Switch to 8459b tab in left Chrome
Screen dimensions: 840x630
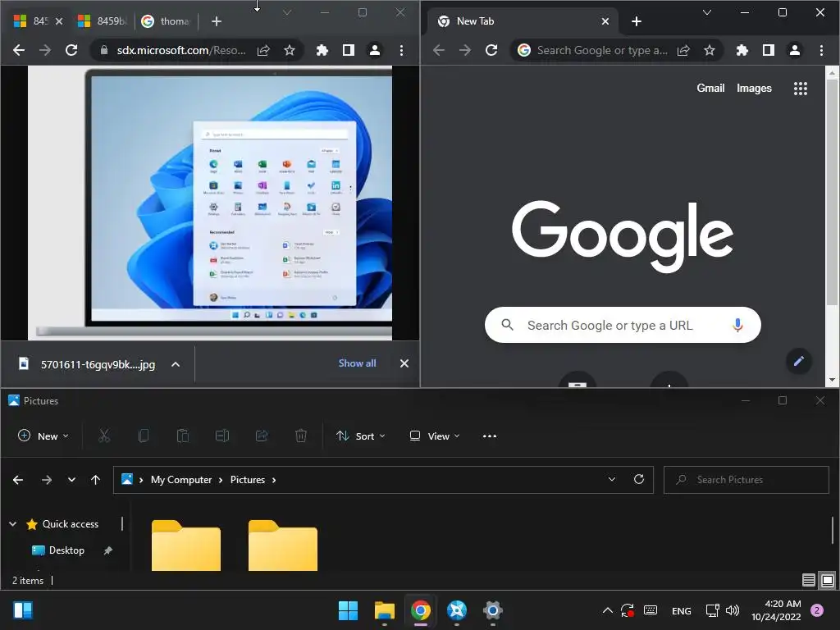103,21
